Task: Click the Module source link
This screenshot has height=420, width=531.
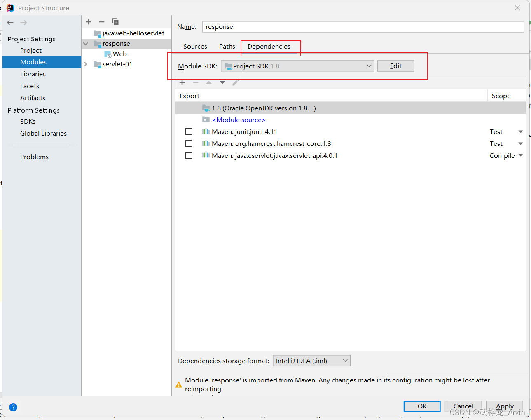Action: [239, 120]
